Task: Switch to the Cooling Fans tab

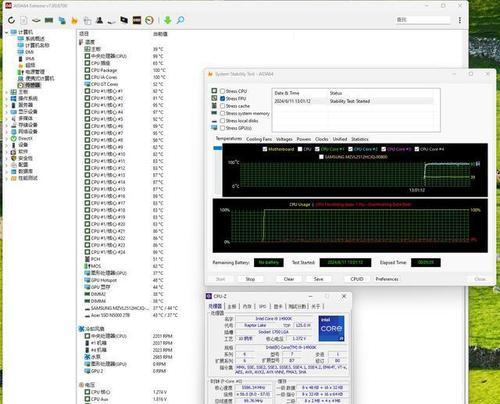Action: point(259,139)
